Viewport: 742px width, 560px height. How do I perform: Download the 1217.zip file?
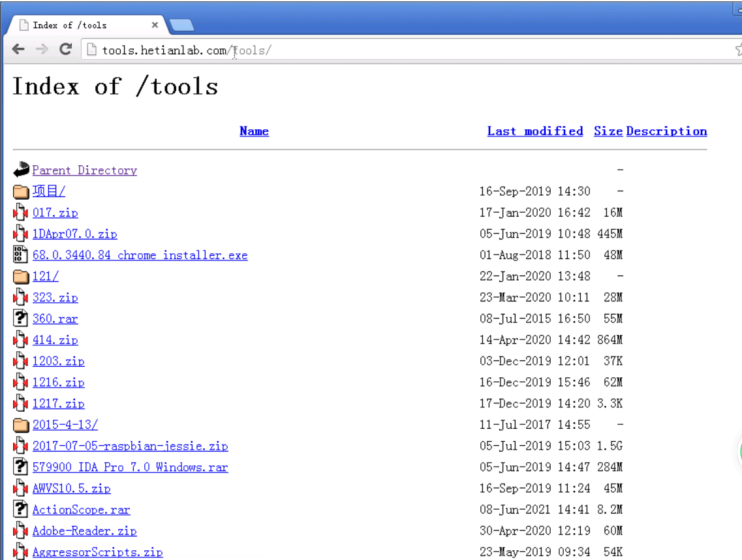59,404
